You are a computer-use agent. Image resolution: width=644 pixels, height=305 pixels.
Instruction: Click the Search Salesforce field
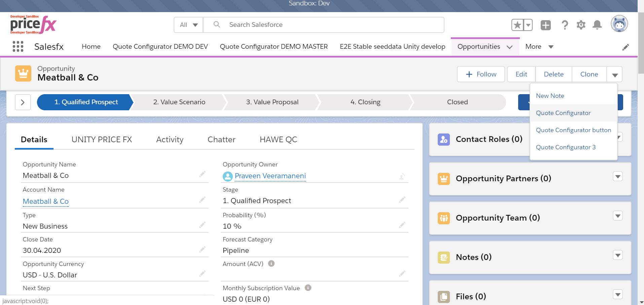point(323,25)
